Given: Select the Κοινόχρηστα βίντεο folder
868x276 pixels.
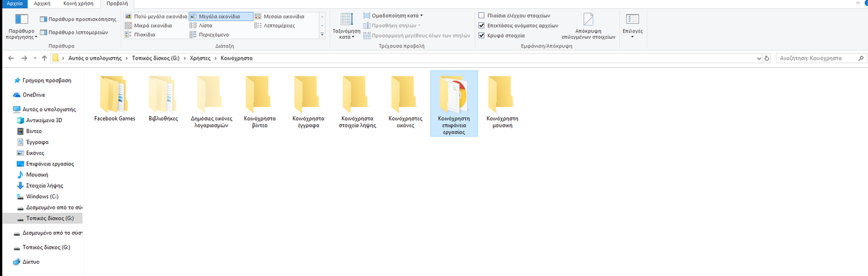Looking at the screenshot, I should click(260, 102).
